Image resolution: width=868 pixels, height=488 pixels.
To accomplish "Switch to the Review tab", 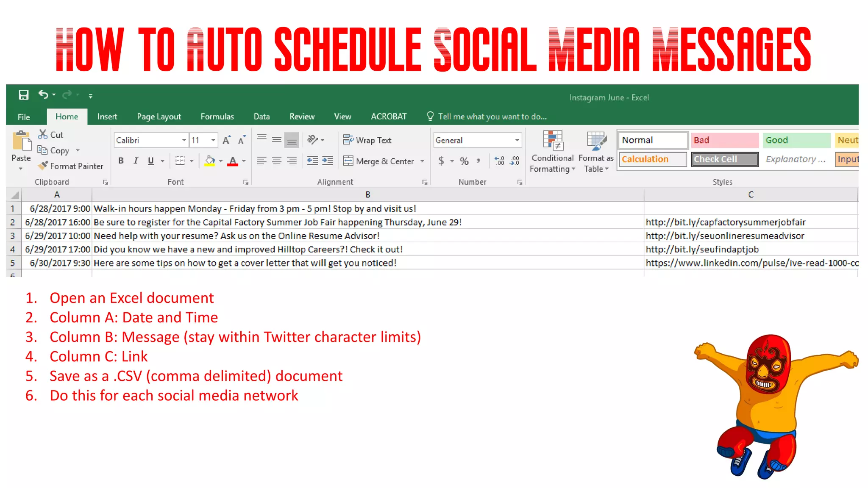I will (302, 116).
